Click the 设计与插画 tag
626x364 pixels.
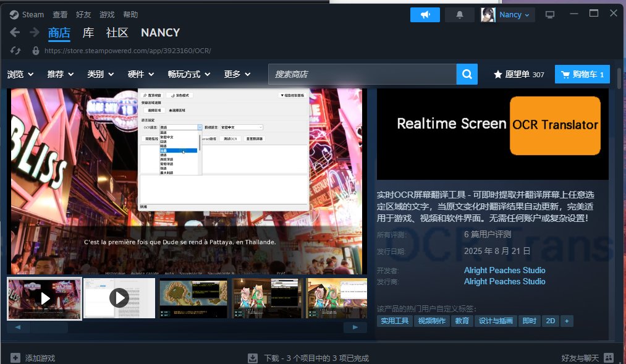[x=496, y=321]
